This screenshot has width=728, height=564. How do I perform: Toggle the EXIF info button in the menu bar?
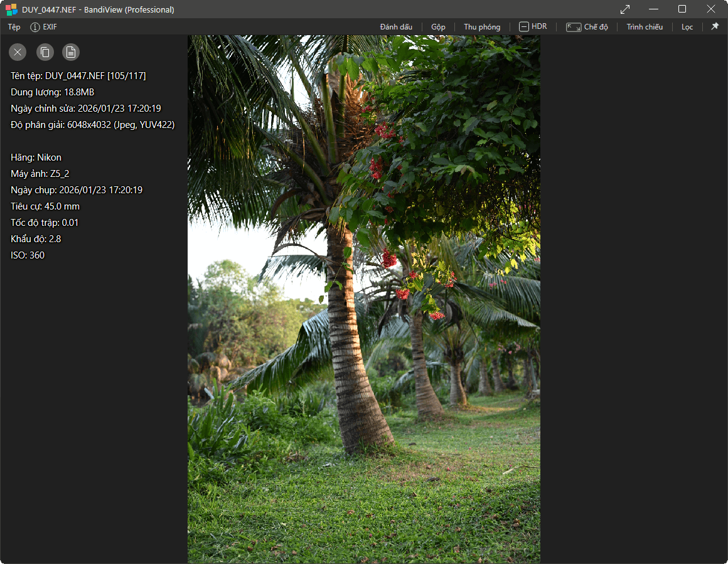click(43, 27)
